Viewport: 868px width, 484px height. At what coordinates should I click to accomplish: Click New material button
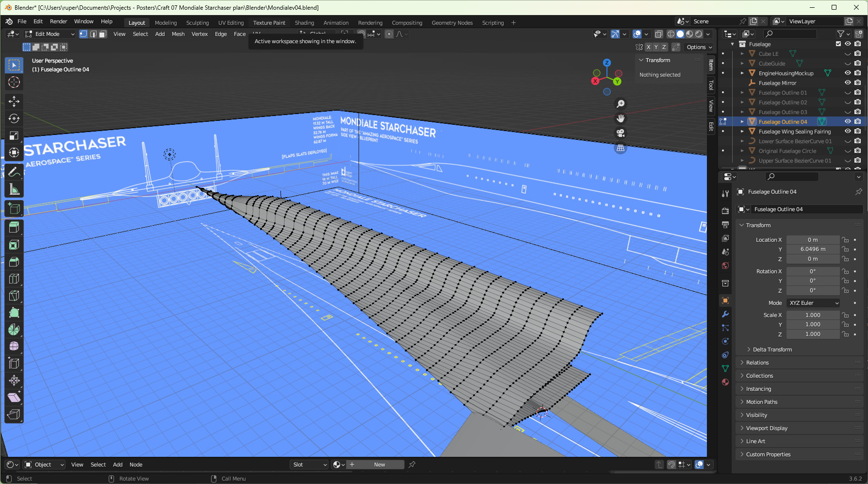pos(376,465)
